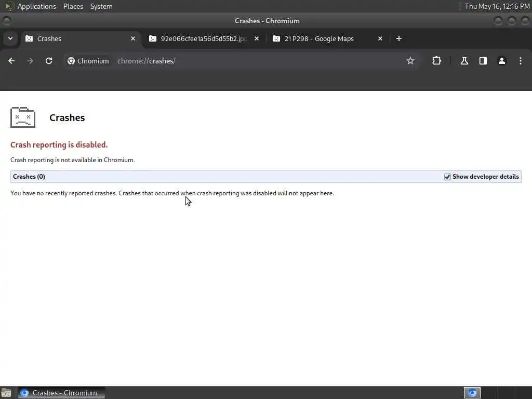Image resolution: width=532 pixels, height=399 pixels.
Task: Close the 21 P298 - Google Maps tab
Action: pos(380,38)
